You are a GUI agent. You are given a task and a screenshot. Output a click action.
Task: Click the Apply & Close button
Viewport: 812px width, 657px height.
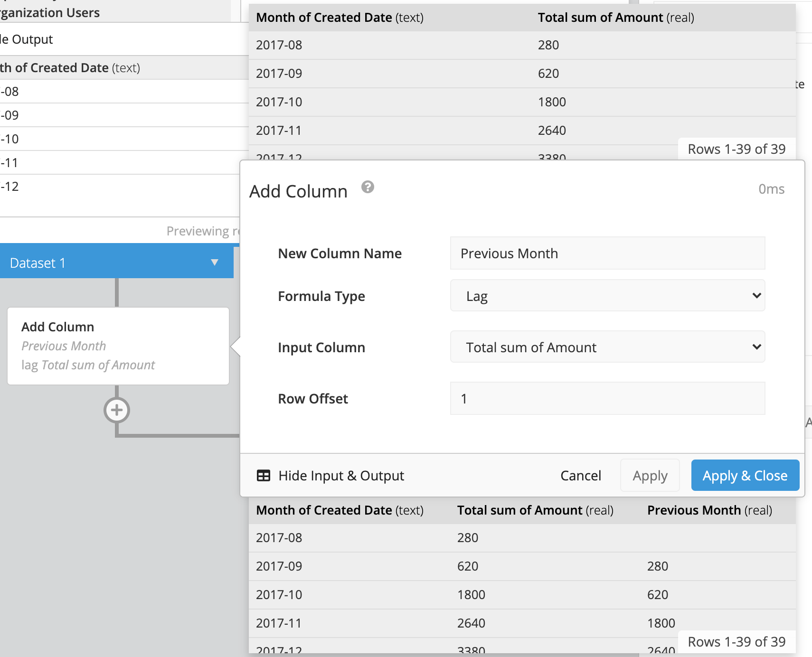[x=745, y=476]
